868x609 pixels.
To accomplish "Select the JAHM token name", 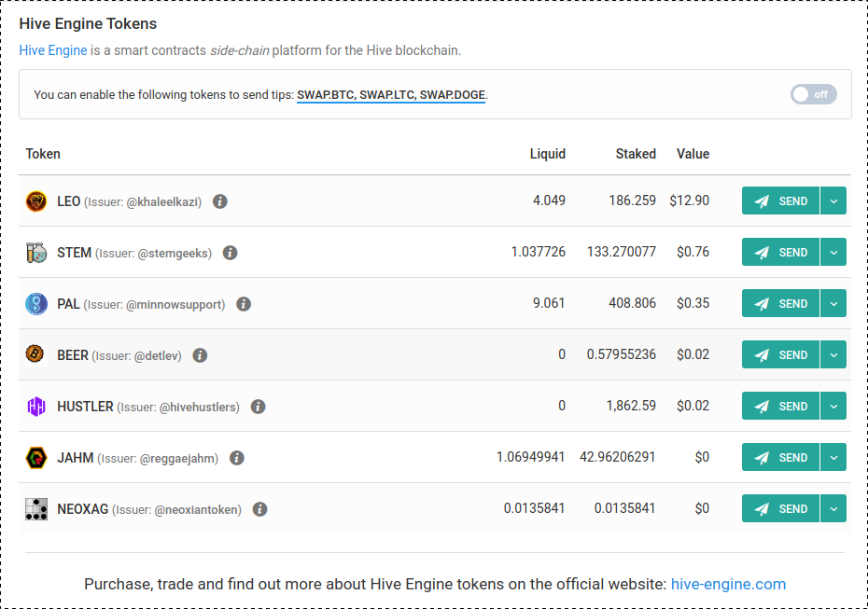I will 76,458.
